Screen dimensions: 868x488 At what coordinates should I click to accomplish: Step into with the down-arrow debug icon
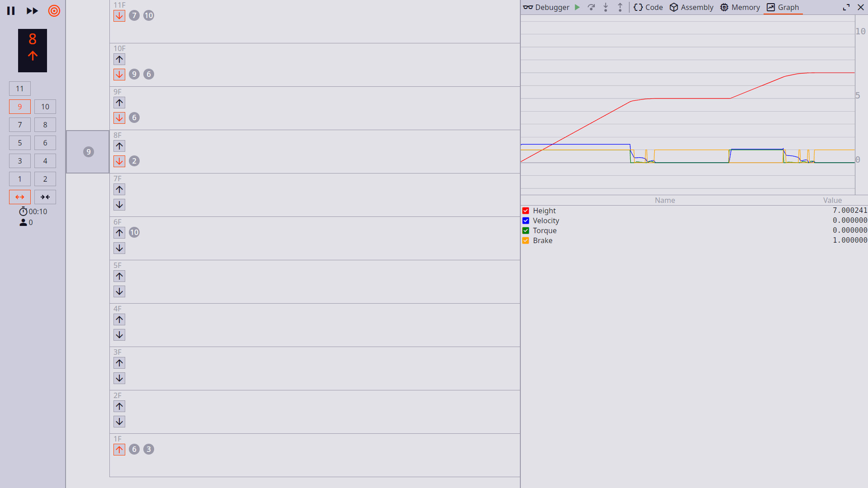(x=606, y=7)
